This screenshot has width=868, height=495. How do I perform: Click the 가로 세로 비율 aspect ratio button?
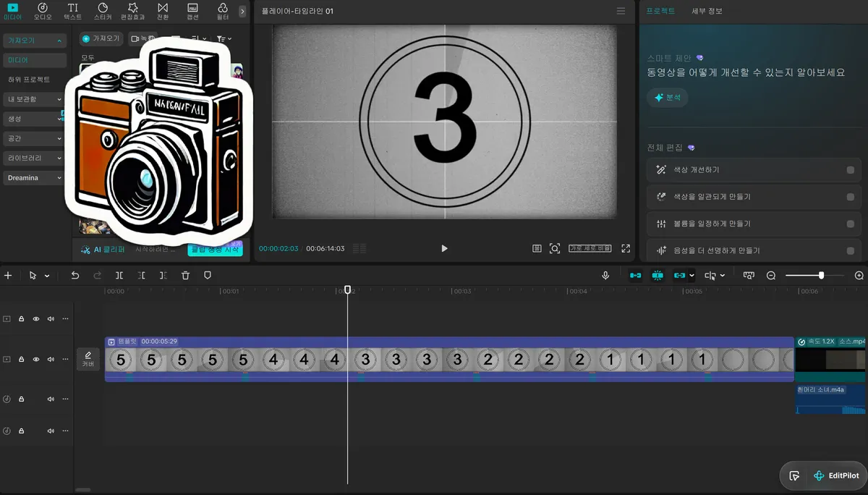[x=590, y=248]
